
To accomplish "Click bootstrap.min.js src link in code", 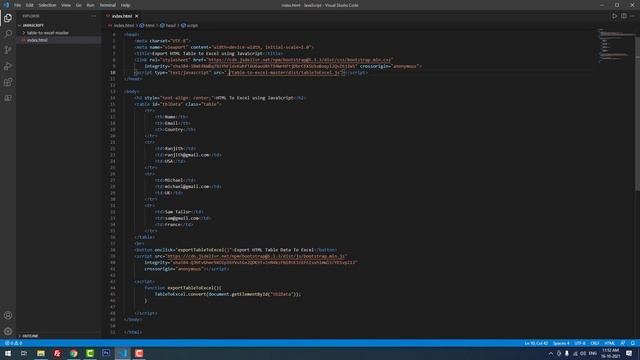I will pyautogui.click(x=257, y=256).
